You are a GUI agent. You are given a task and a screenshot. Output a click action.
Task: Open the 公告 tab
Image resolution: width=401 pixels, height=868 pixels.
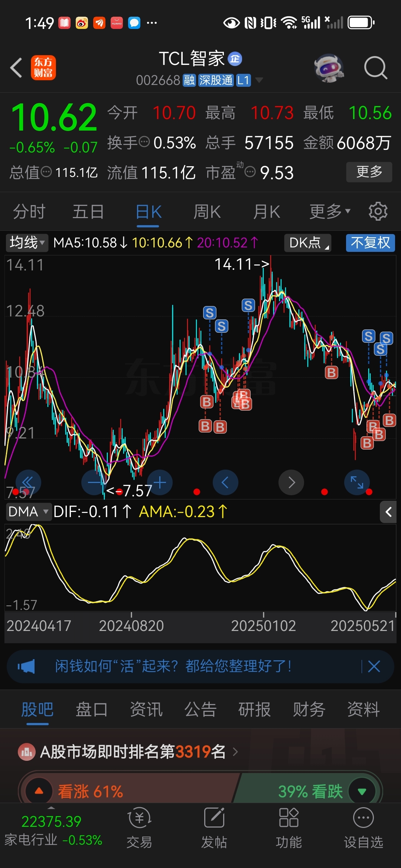tap(200, 710)
